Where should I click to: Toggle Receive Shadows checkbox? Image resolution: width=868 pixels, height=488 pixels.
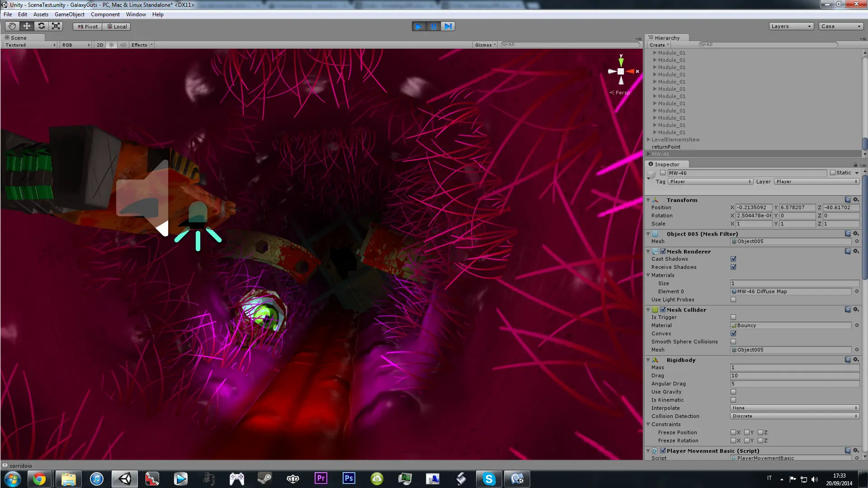733,267
